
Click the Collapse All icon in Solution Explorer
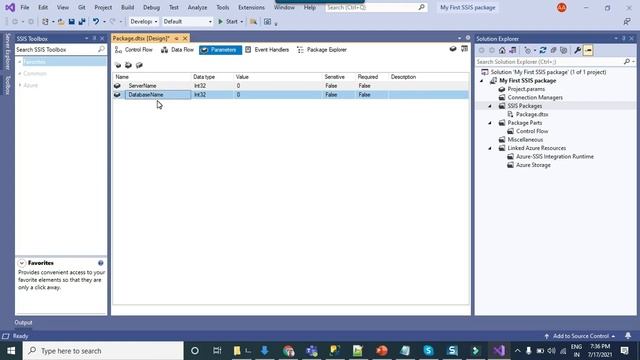coord(553,50)
